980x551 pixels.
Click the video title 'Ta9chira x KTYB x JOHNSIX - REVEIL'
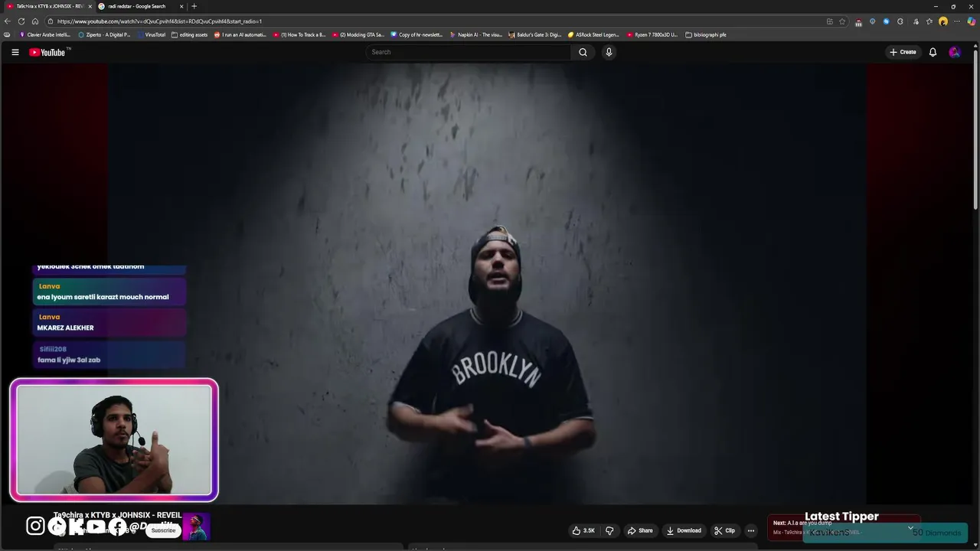(117, 515)
